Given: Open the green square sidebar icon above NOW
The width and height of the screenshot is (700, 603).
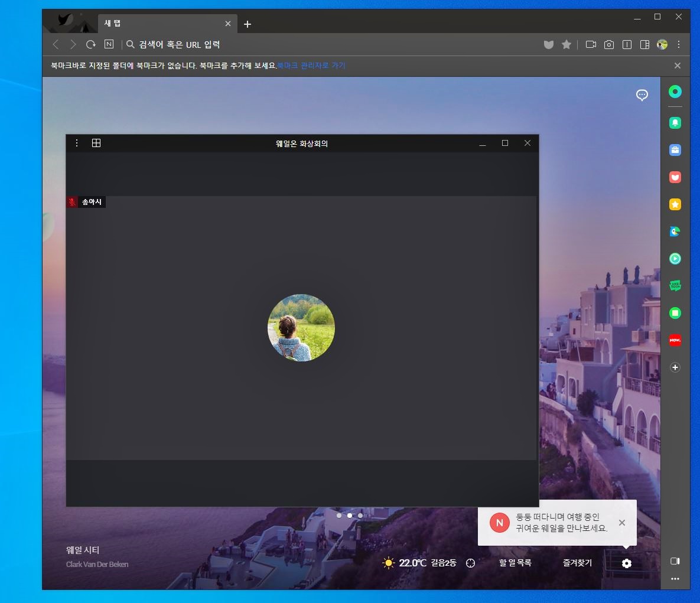Looking at the screenshot, I should tap(675, 313).
